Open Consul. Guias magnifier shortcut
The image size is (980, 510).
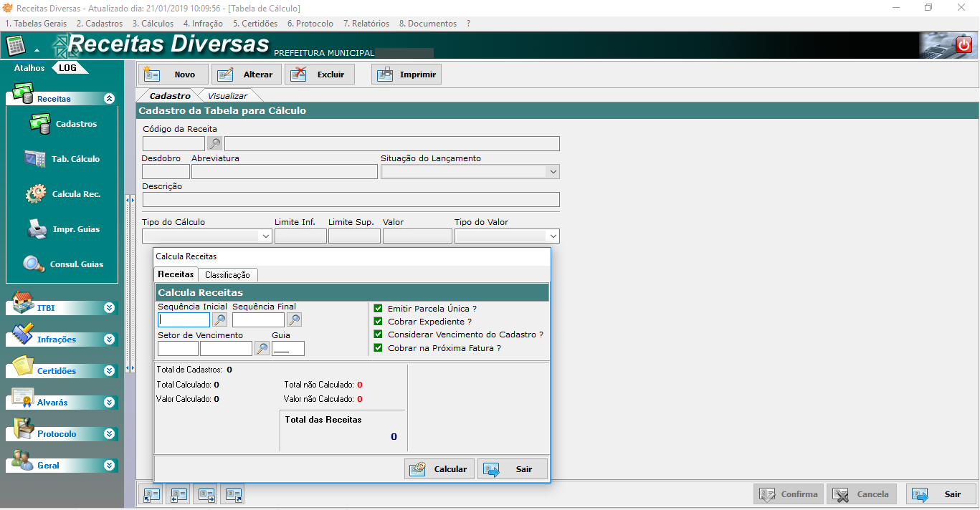[x=63, y=264]
